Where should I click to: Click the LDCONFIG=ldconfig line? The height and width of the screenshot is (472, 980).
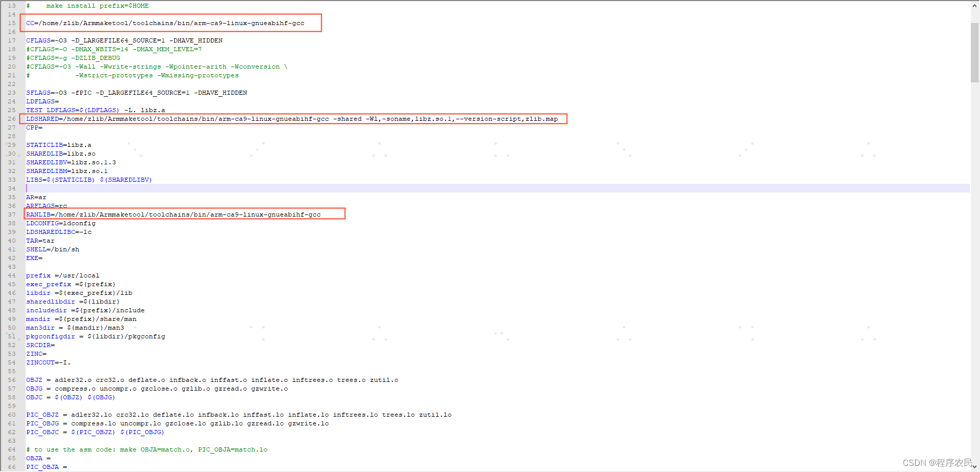[x=61, y=223]
